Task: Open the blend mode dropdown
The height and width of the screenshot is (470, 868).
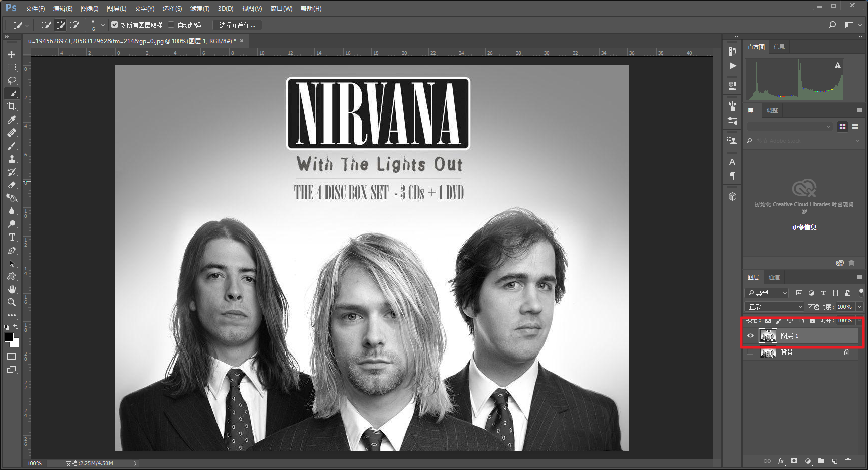Action: 775,307
